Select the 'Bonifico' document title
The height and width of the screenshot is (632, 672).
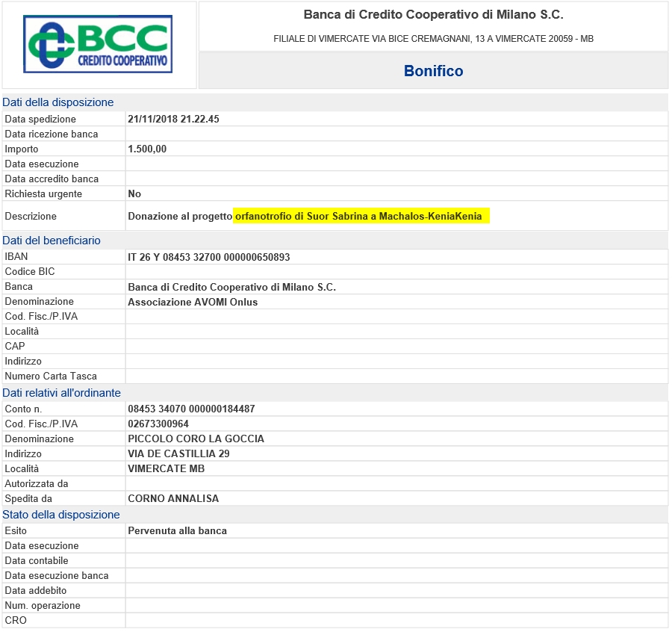433,71
